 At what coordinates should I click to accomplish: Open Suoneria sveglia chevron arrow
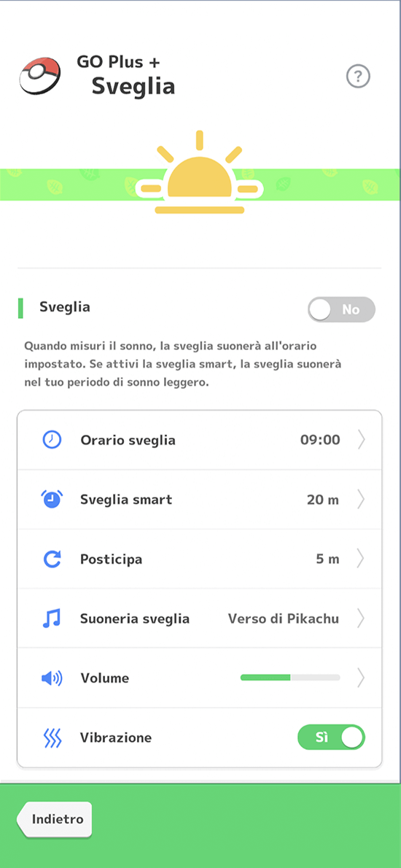(x=361, y=619)
